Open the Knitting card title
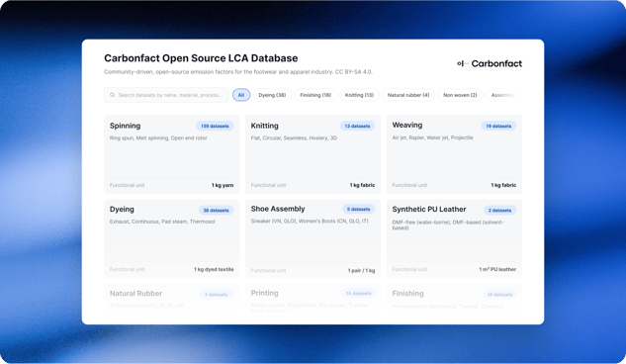 click(x=265, y=126)
